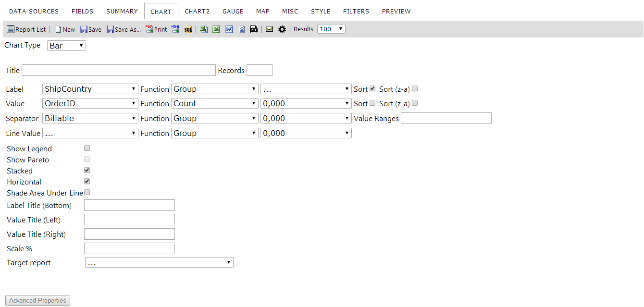Open the Label field dropdown showing ShipCountry

pyautogui.click(x=90, y=89)
